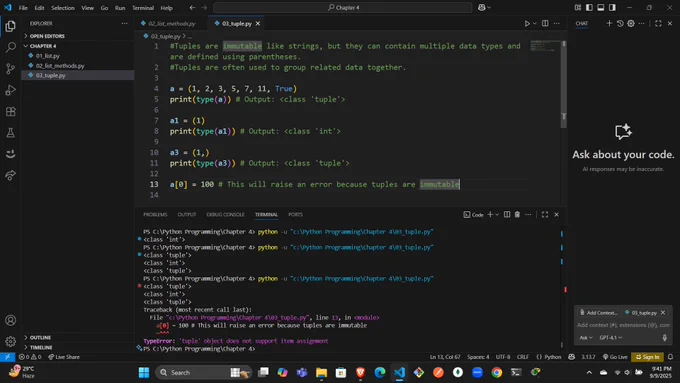Show chat history
Image resolution: width=680 pixels, height=383 pixels.
click(x=620, y=23)
